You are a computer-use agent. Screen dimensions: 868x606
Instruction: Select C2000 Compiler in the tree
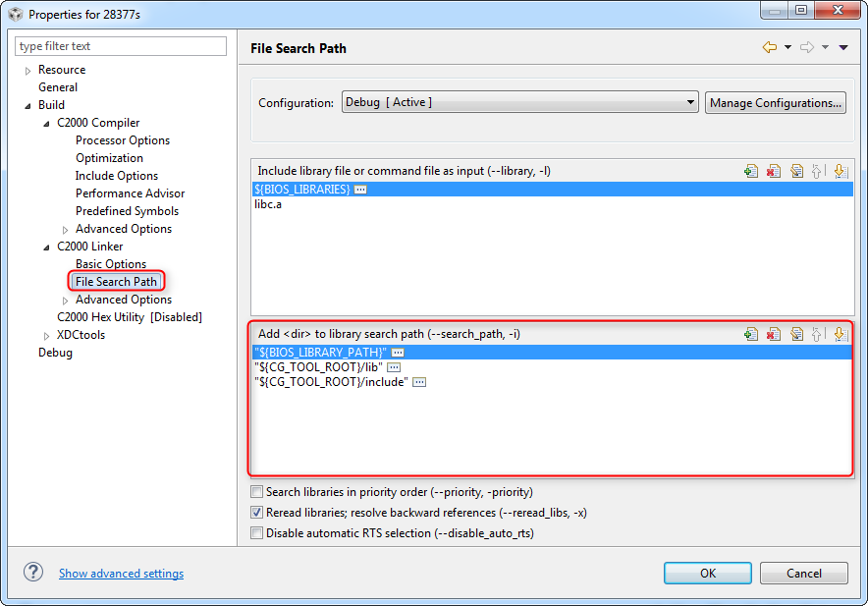coord(98,123)
